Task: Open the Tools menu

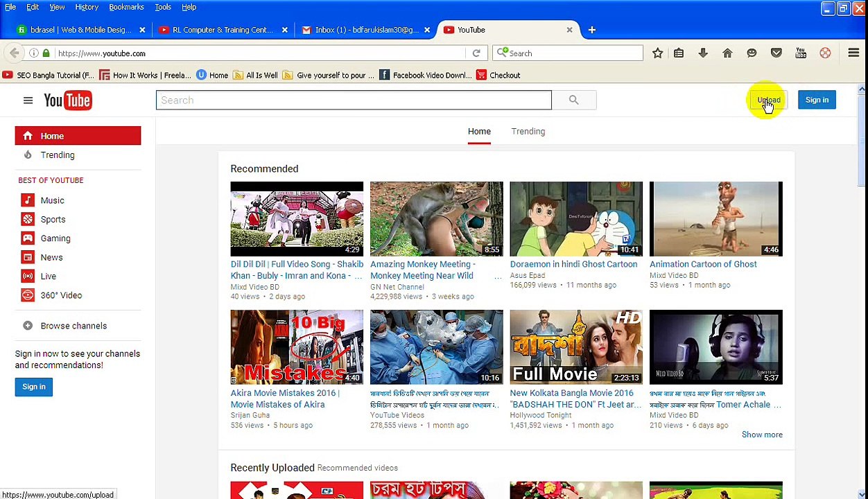Action: click(163, 7)
